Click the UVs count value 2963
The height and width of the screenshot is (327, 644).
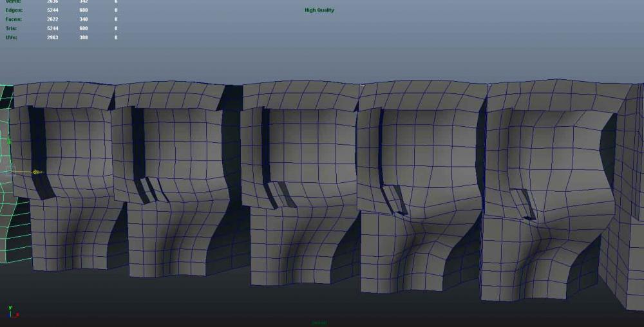tap(53, 37)
